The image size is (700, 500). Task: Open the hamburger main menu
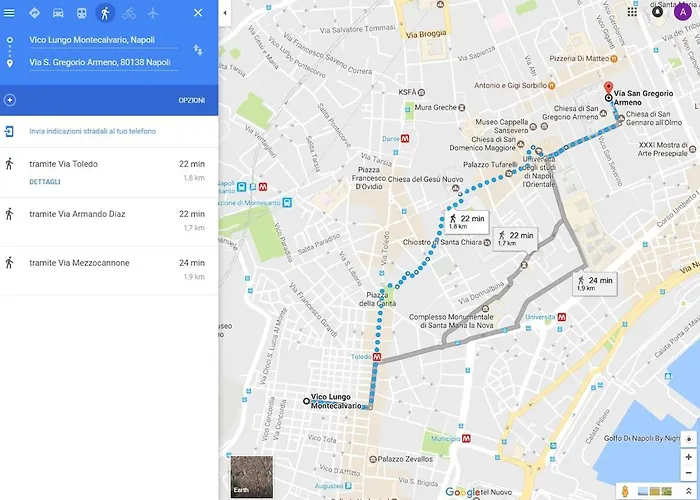pos(9,13)
